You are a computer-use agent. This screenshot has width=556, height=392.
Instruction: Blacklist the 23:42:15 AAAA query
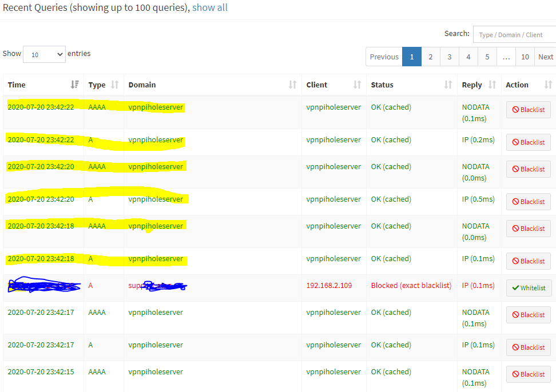pyautogui.click(x=529, y=374)
